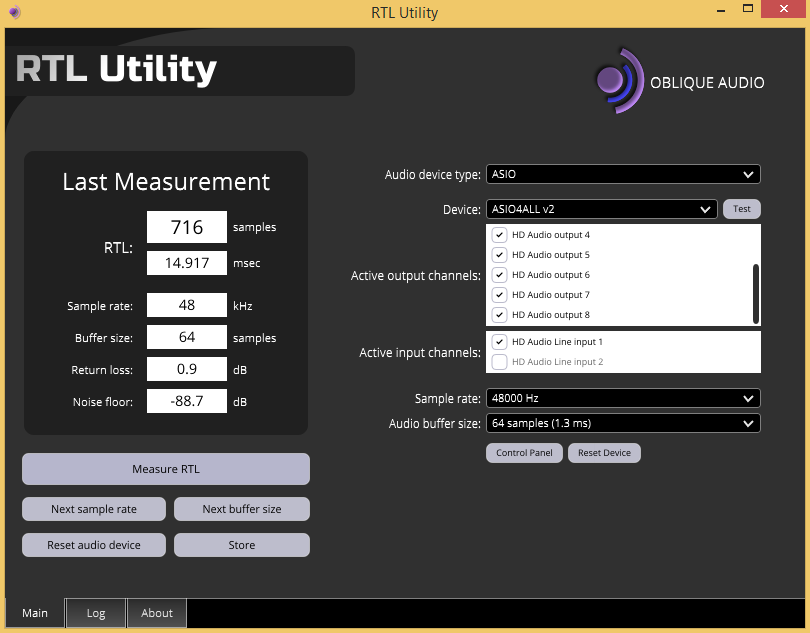Open the Audio device type dropdown
Viewport: 810px width, 633px height.
click(623, 174)
